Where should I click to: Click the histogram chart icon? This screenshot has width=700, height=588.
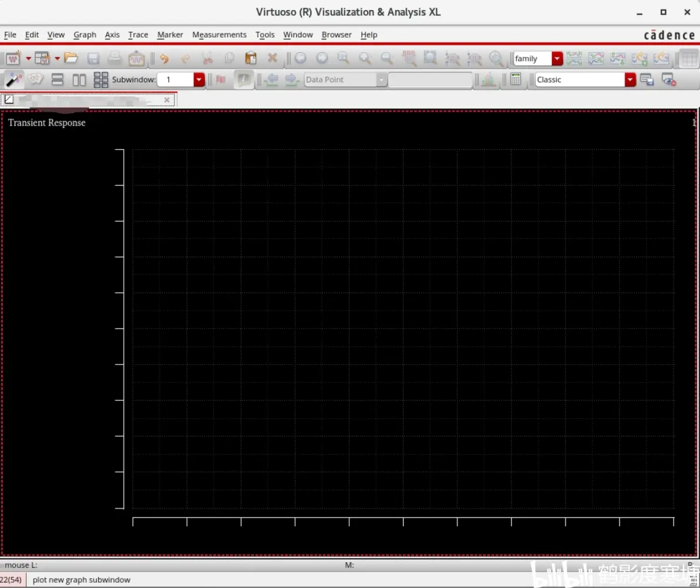[x=488, y=79]
